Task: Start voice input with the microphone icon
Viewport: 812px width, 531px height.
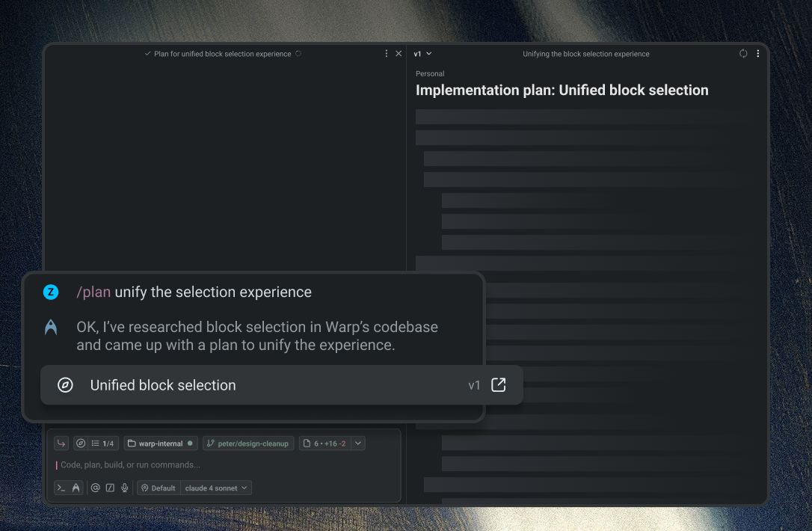Action: 125,488
